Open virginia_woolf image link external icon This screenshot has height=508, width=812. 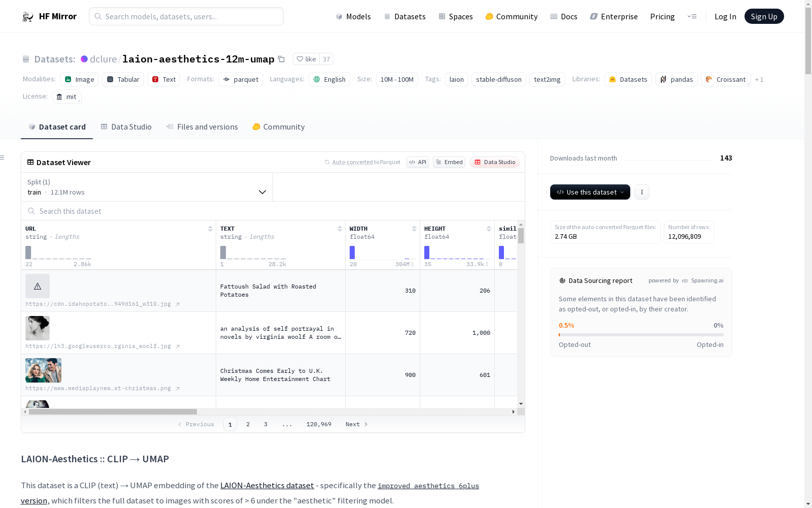(178, 346)
